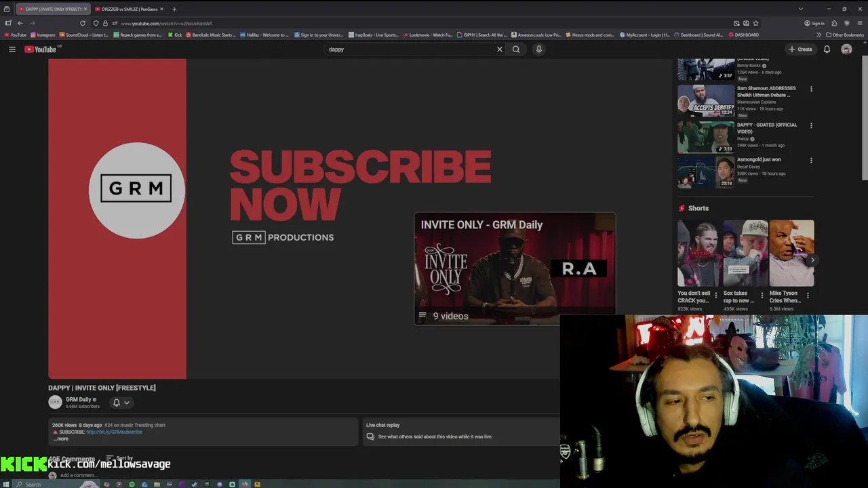Open options for 'Sox takes rap' short

click(762, 295)
